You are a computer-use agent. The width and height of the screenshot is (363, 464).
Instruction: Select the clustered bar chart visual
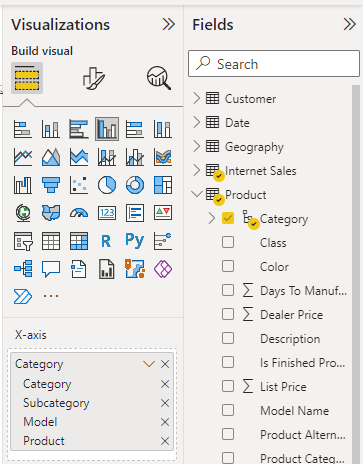(x=79, y=129)
